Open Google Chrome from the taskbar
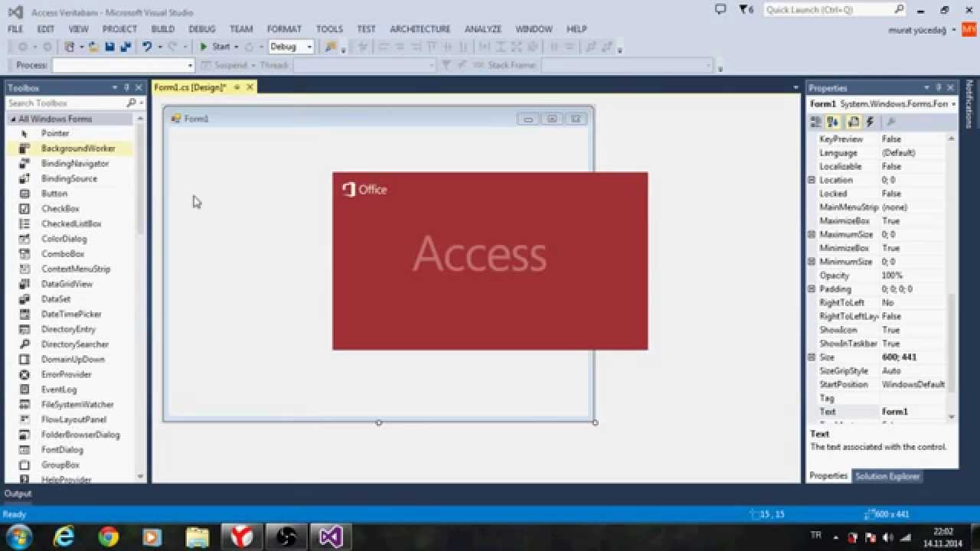980x551 pixels. pos(109,536)
